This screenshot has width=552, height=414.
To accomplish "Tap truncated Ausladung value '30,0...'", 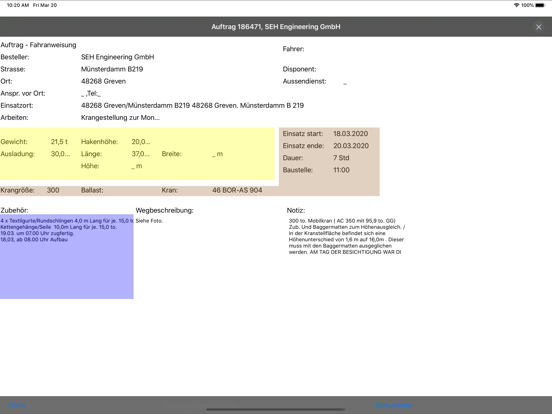I will (x=60, y=154).
